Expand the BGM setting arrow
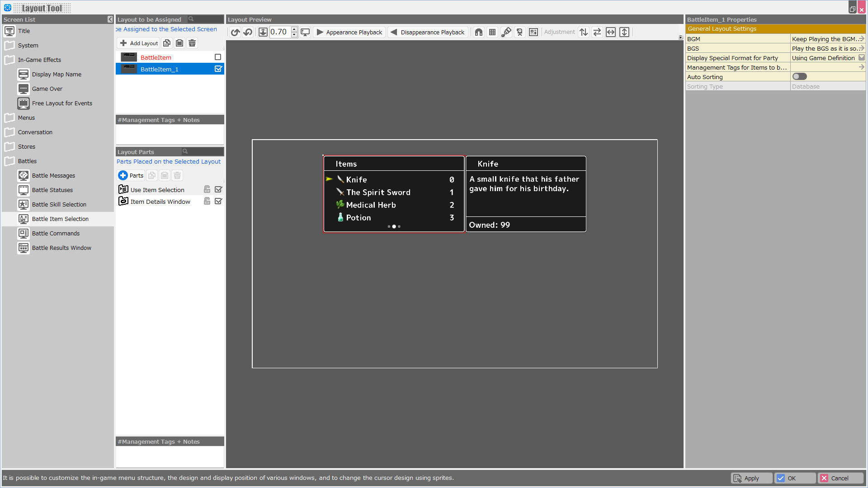 pyautogui.click(x=862, y=39)
